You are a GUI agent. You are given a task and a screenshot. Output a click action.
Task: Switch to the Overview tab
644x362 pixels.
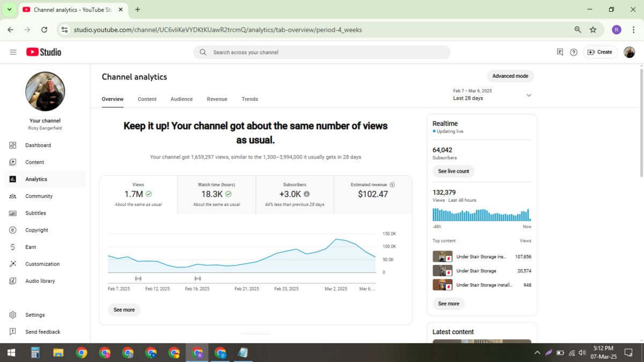[x=113, y=99]
